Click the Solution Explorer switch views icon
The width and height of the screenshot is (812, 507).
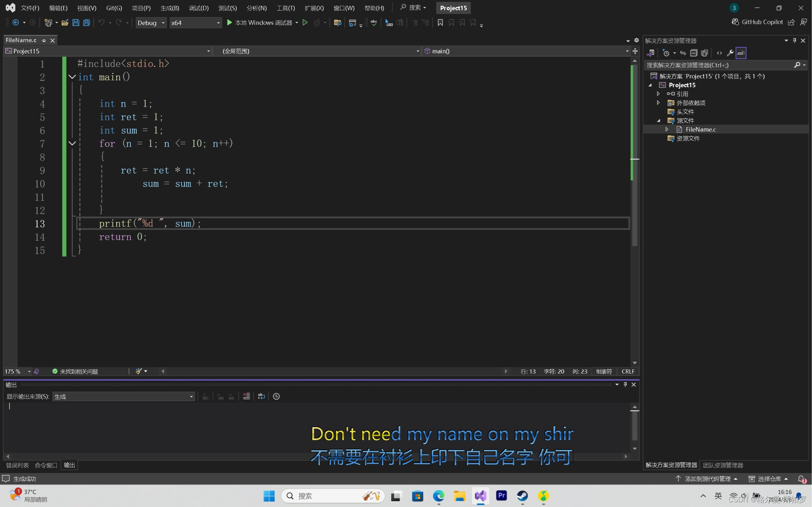(x=650, y=53)
